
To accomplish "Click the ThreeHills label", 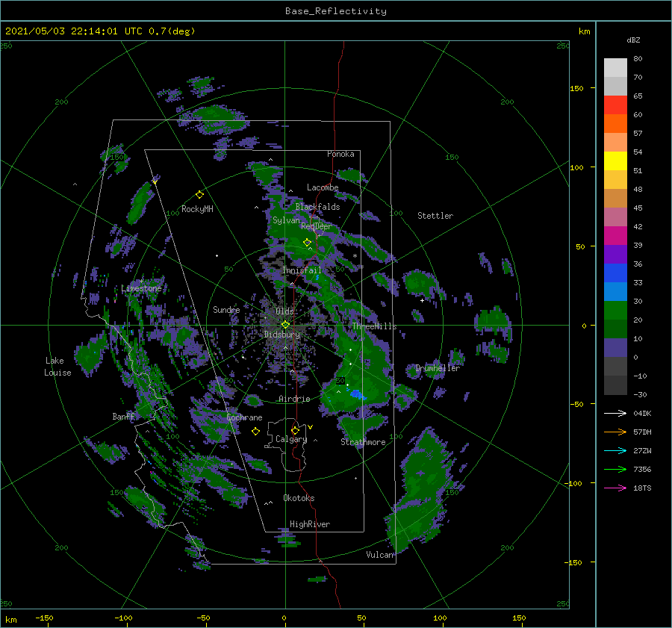I will click(375, 326).
